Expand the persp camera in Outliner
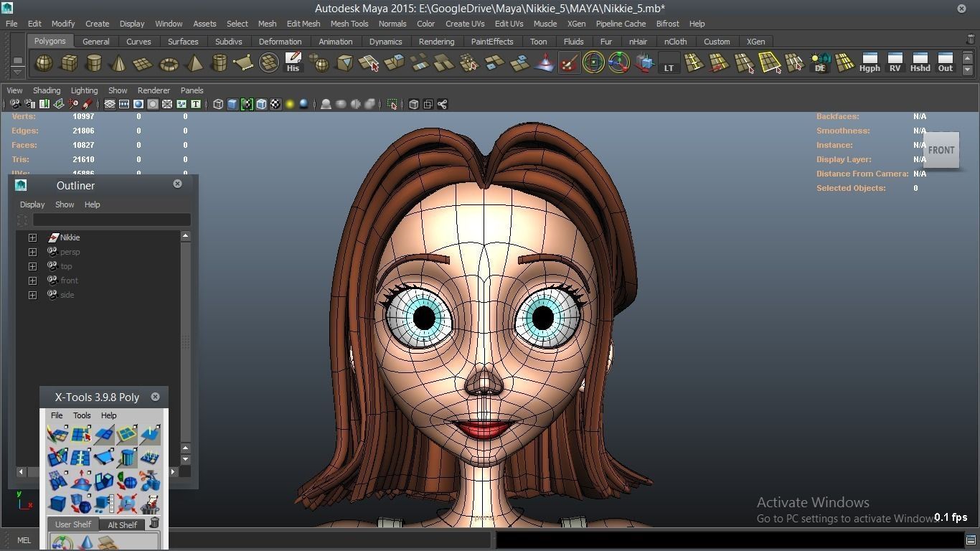This screenshot has height=551, width=980. click(x=32, y=252)
